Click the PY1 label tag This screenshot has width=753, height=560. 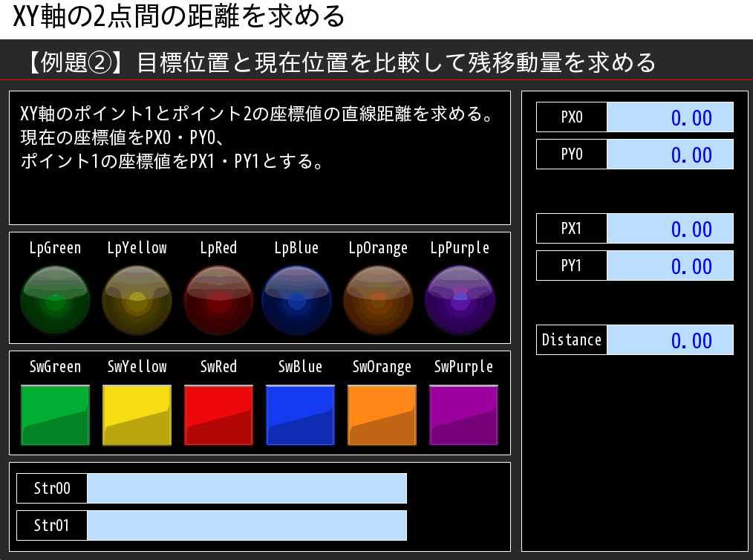point(571,265)
